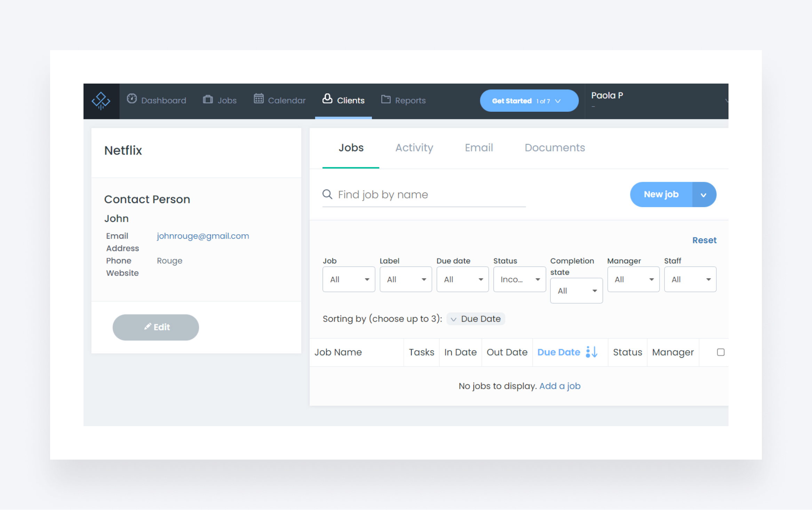Open the Documents tab

pos(554,148)
